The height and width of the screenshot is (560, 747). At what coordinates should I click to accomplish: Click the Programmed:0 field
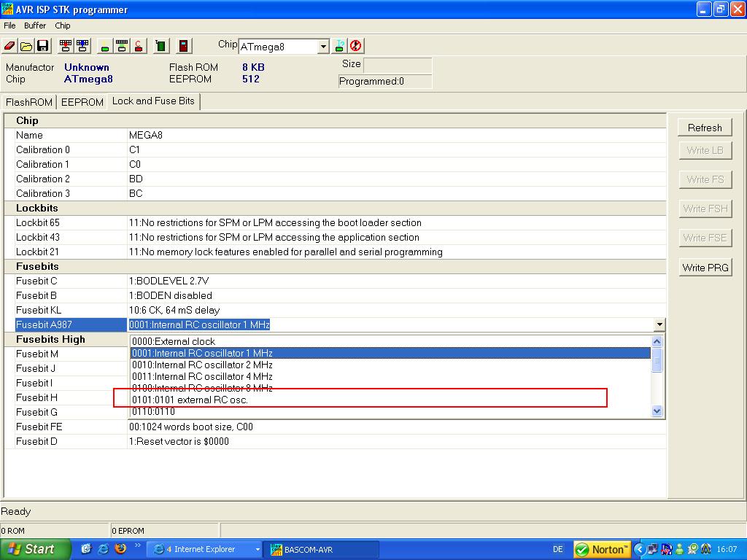coord(385,82)
